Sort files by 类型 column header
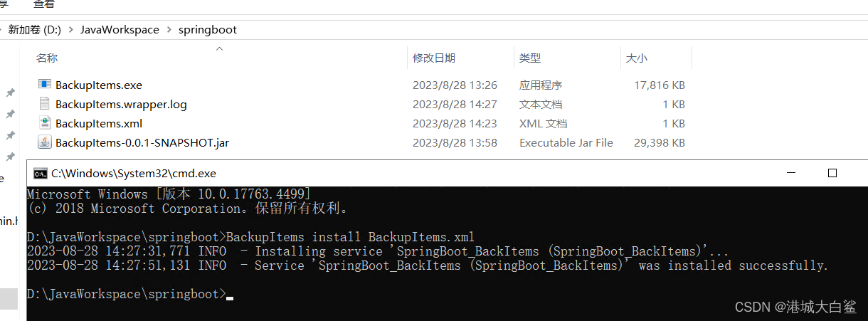868x321 pixels. tap(530, 58)
